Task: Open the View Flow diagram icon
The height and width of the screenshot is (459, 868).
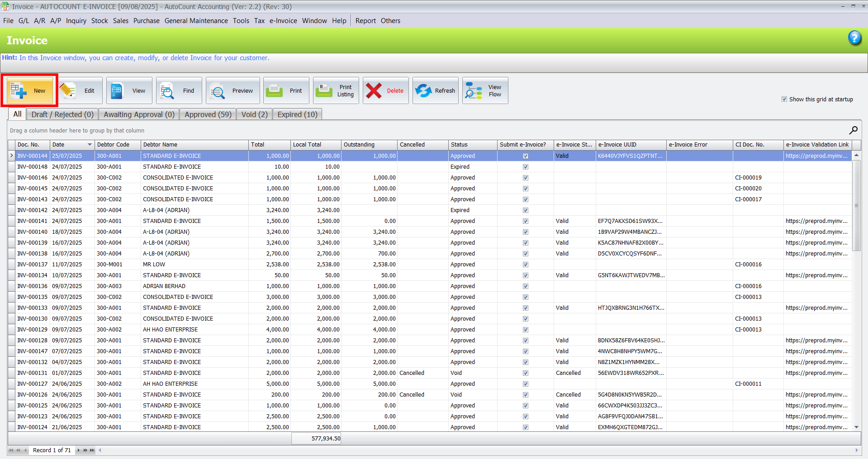Action: click(x=474, y=90)
